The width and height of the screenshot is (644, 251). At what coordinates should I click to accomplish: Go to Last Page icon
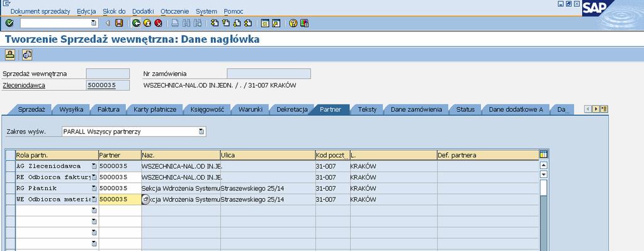[247, 23]
